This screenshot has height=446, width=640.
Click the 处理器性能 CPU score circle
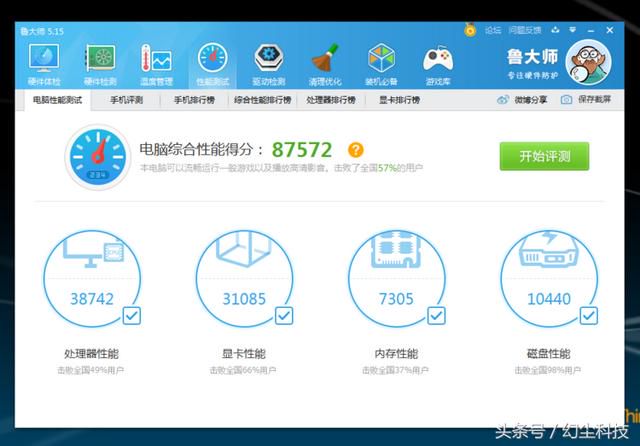click(92, 279)
